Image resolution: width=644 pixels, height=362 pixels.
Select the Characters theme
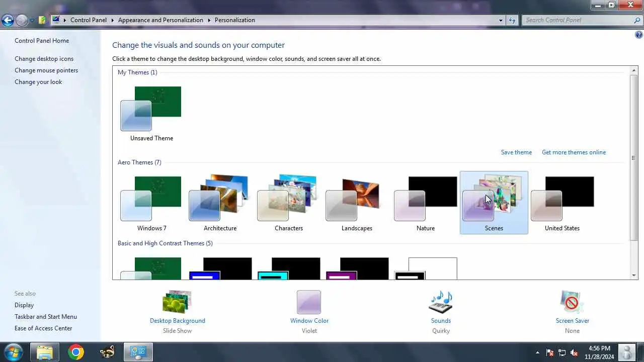tap(288, 203)
